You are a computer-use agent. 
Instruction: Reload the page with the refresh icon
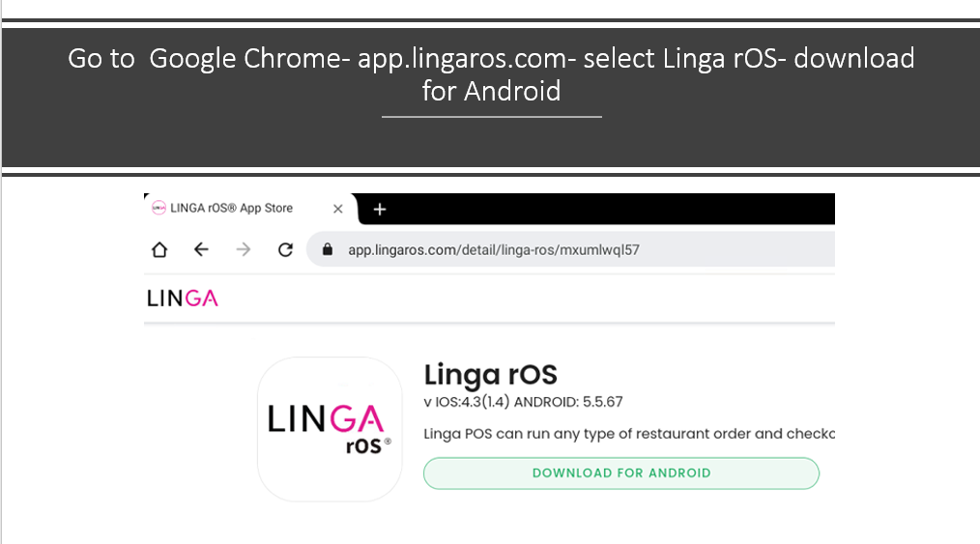pyautogui.click(x=286, y=250)
